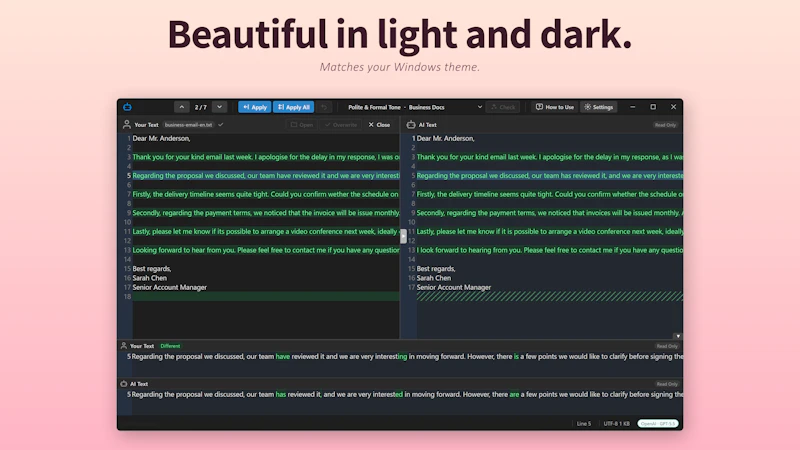800x450 pixels.
Task: Close the app window
Action: tap(673, 107)
